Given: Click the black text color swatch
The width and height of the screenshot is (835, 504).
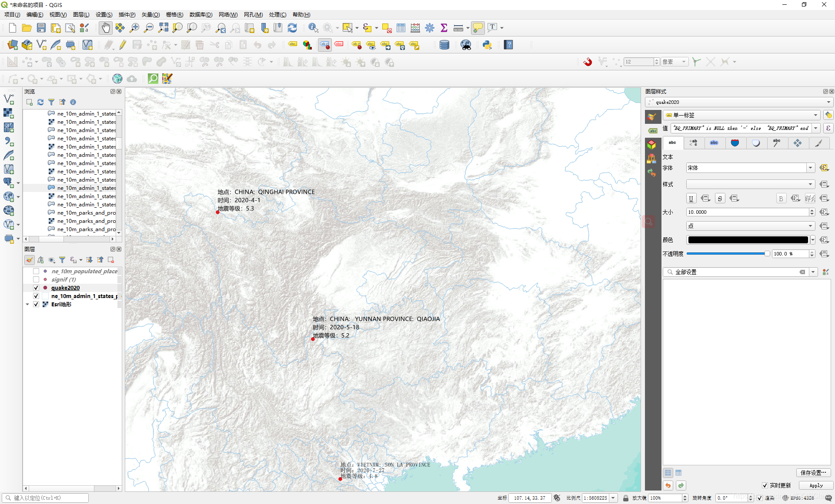Looking at the screenshot, I should point(748,240).
